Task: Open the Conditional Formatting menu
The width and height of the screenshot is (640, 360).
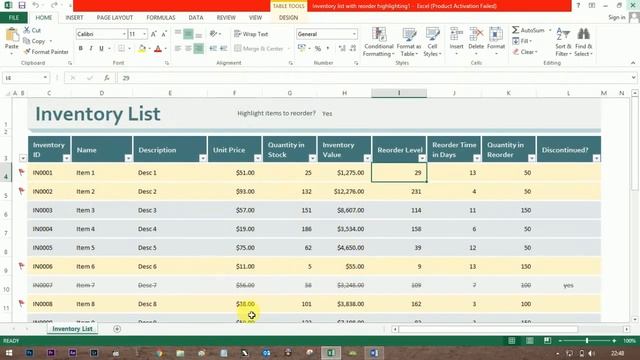Action: [379, 42]
